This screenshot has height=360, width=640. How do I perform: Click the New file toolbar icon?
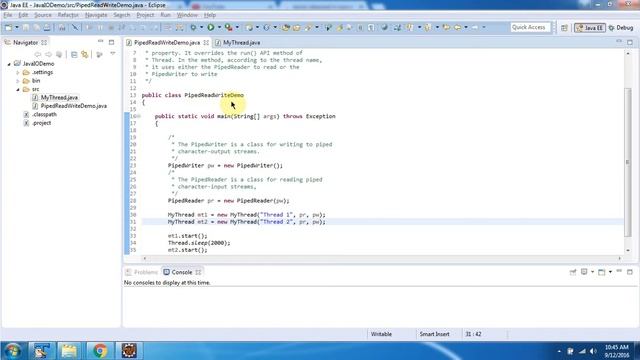[x=8, y=27]
